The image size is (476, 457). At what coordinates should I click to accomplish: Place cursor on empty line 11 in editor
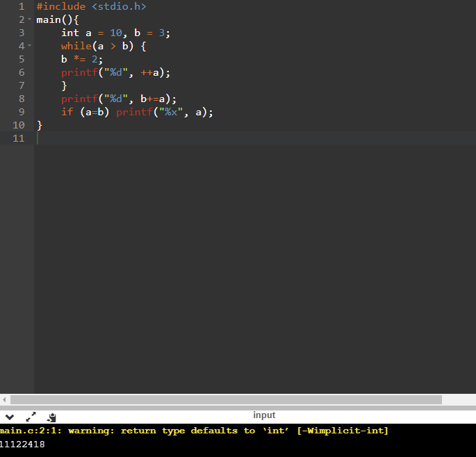pyautogui.click(x=255, y=138)
